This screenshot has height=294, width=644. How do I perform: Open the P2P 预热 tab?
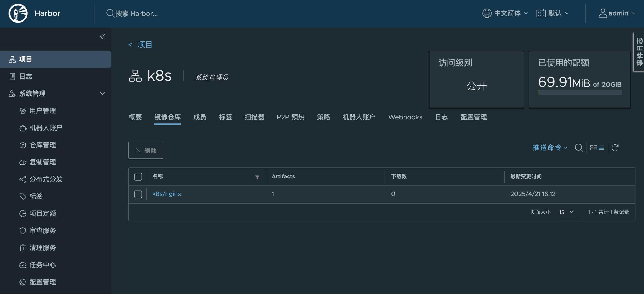pyautogui.click(x=290, y=117)
